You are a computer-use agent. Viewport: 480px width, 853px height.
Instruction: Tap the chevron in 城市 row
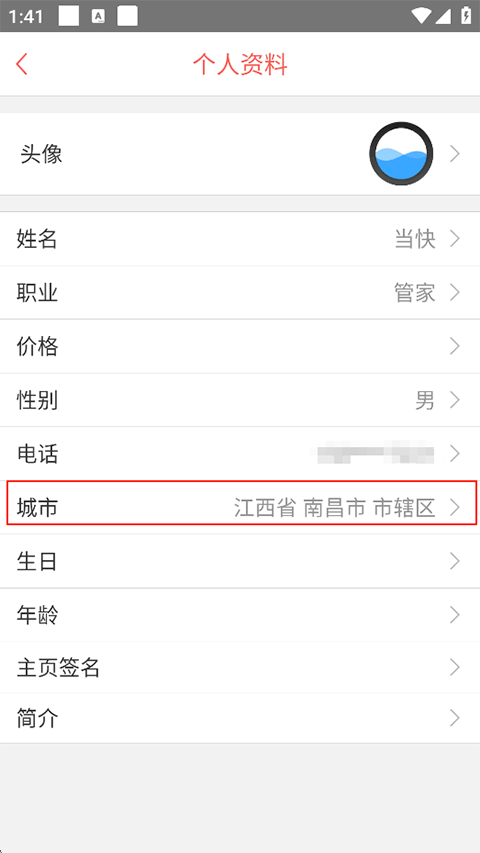[456, 508]
